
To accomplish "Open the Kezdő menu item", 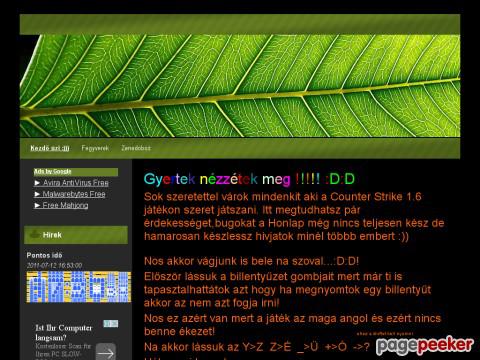I will pyautogui.click(x=50, y=148).
